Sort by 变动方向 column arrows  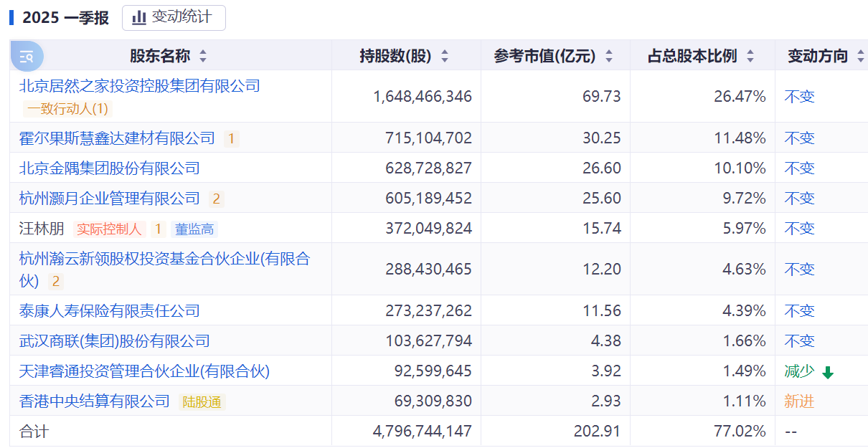[x=861, y=56]
